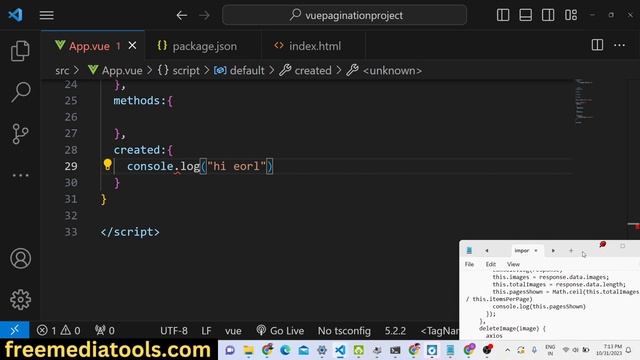640x360 pixels.
Task: Split the editor to the right
Action: click(x=597, y=45)
